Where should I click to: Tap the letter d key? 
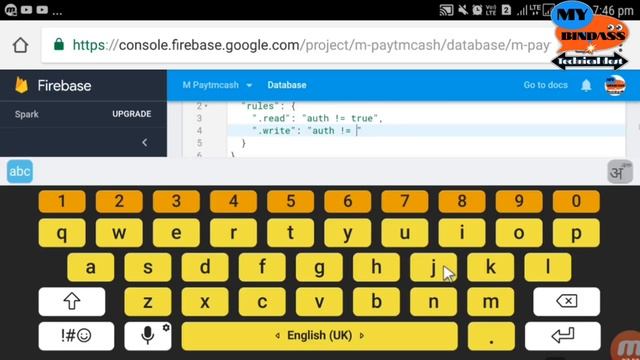(205, 267)
